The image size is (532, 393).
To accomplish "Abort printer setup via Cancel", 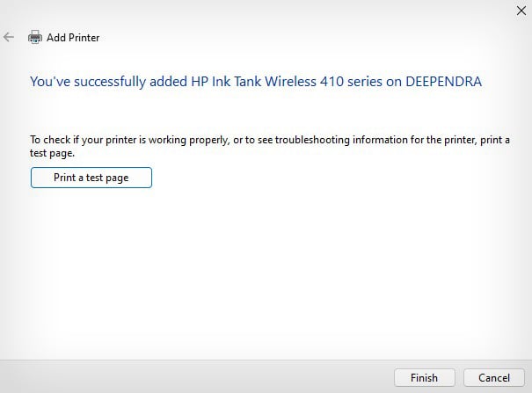I will pos(494,377).
